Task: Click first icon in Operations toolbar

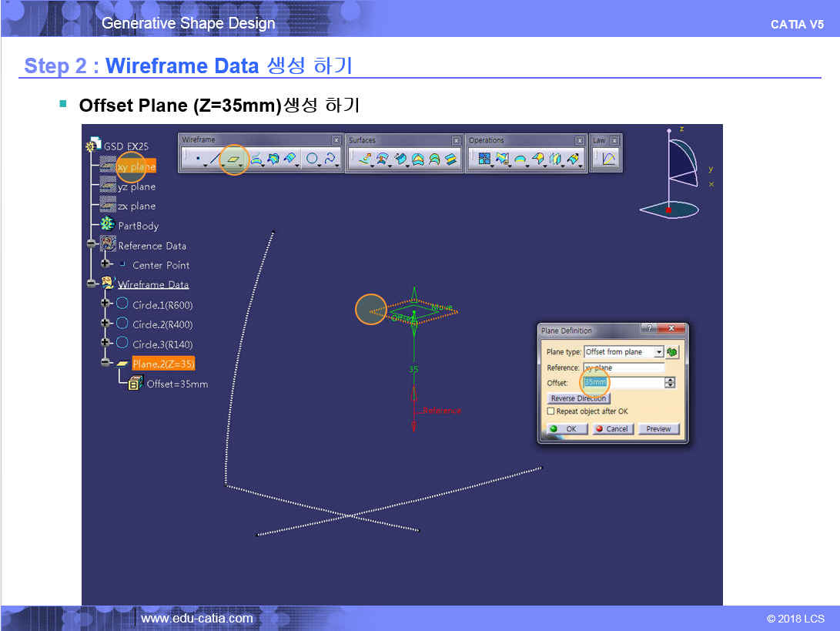Action: click(484, 159)
